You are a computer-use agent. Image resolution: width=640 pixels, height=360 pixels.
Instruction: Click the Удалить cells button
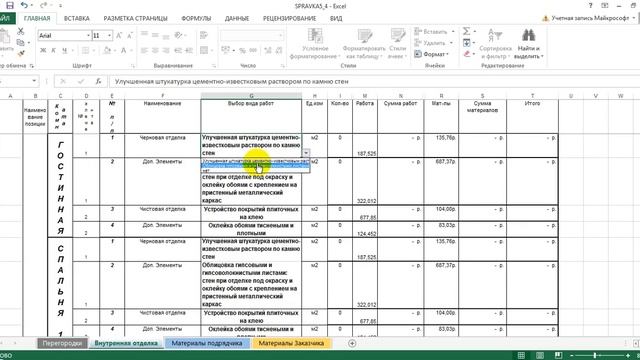coord(433,43)
